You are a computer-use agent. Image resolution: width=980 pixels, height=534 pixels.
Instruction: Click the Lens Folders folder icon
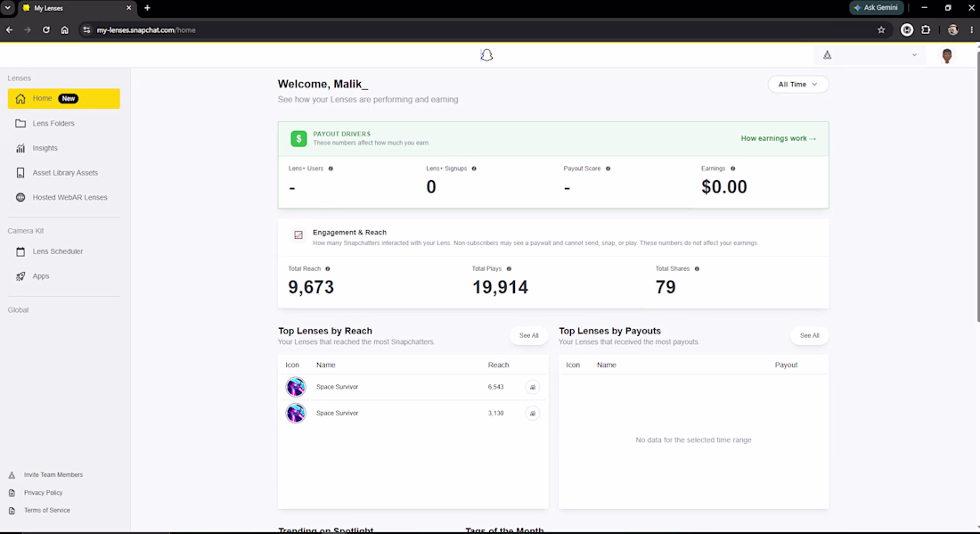(x=20, y=123)
